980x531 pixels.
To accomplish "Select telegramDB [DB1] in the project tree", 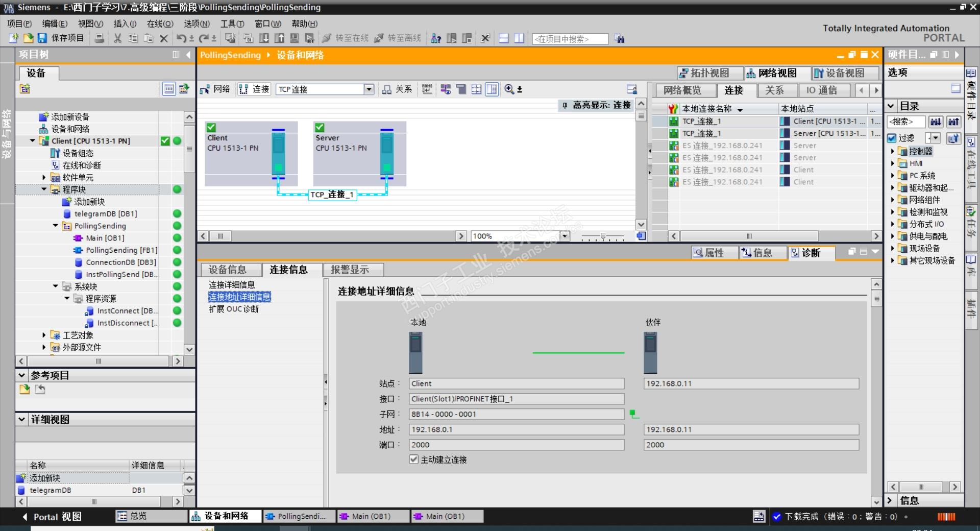I will pos(105,214).
